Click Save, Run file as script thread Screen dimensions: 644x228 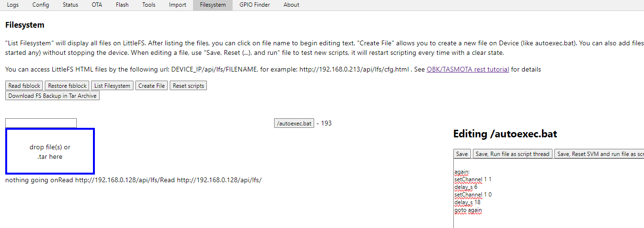coord(512,154)
